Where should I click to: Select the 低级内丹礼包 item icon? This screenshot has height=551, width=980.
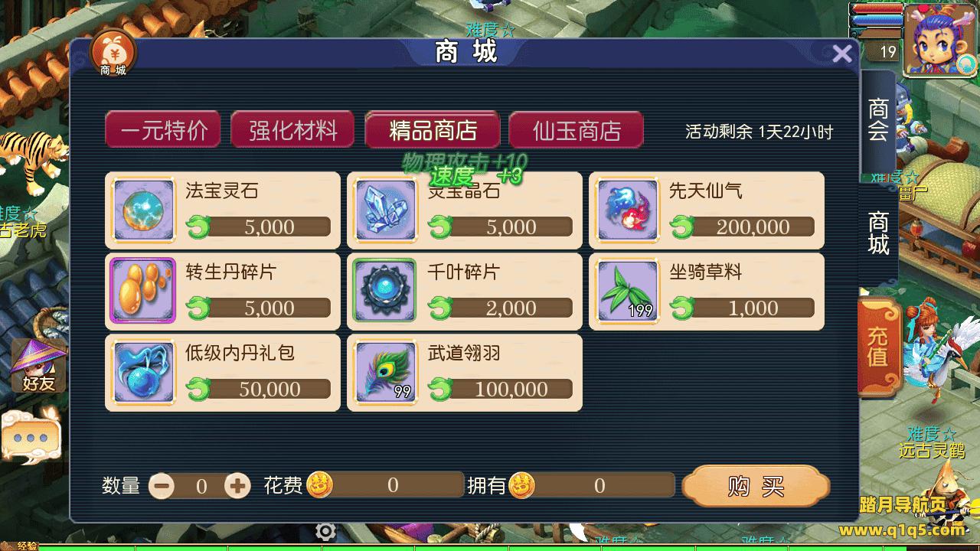143,372
